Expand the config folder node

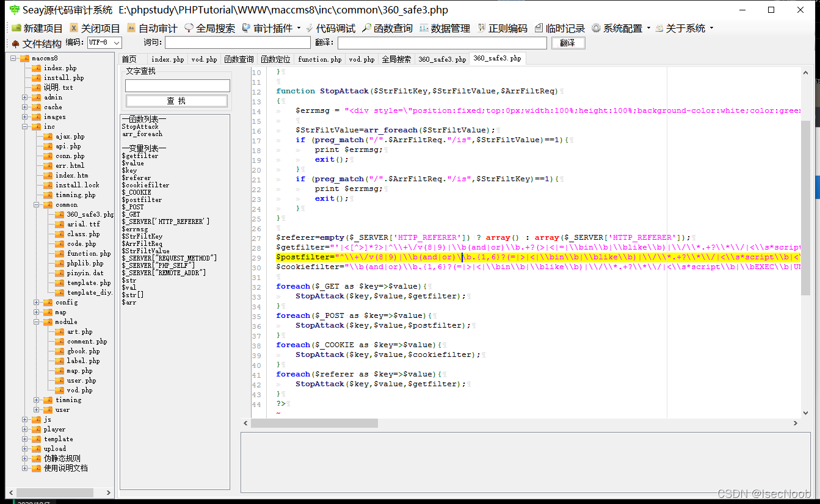37,303
